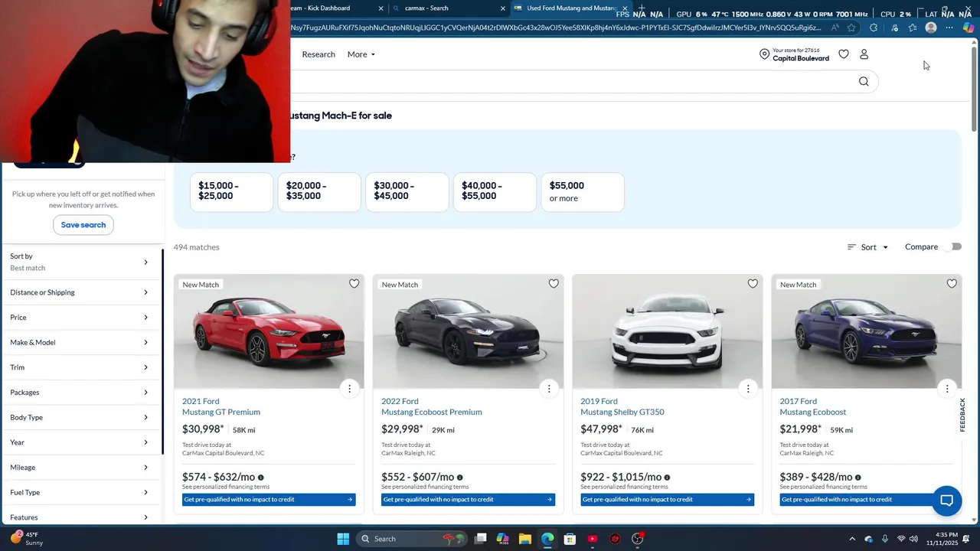Select the $55,000 or more price range
Image resolution: width=980 pixels, height=551 pixels.
tap(583, 192)
